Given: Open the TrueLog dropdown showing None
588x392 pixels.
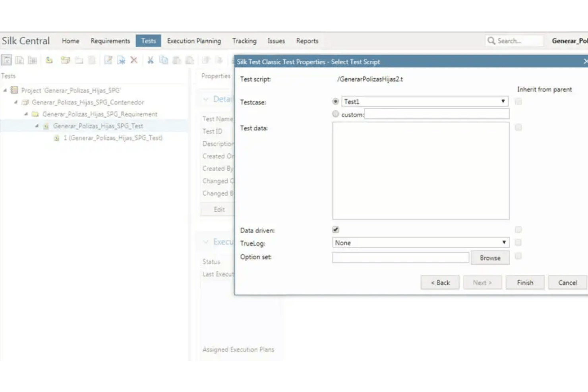Looking at the screenshot, I should (421, 243).
